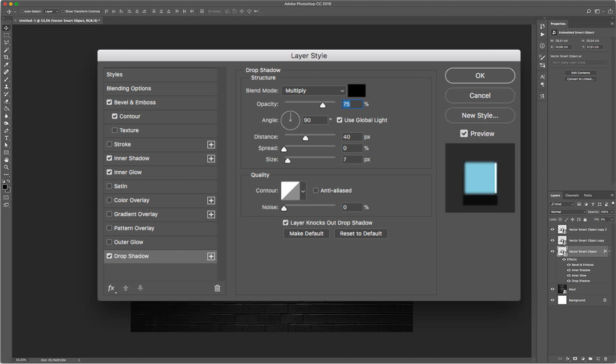Click the delete layer trash icon in Layers panel
Screen dimensions: 616x364
pyautogui.click(x=606, y=358)
